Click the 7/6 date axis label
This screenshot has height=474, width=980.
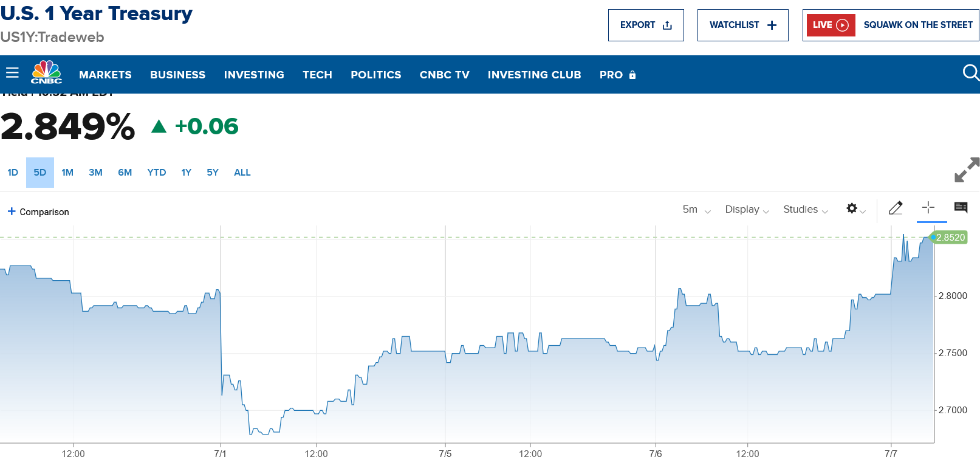point(656,454)
